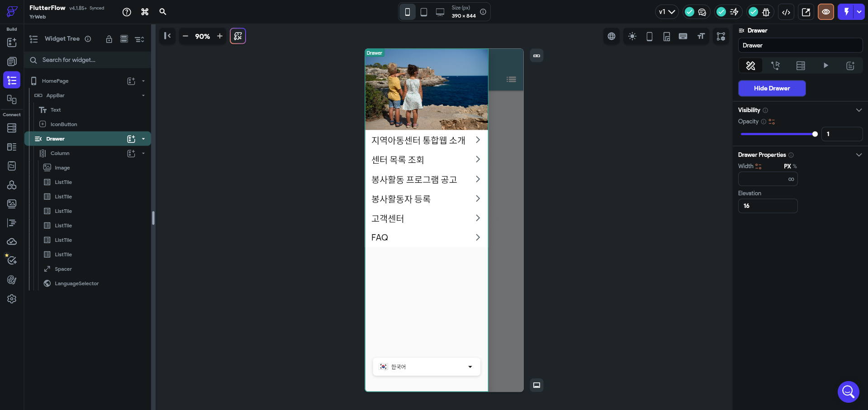The image size is (868, 410).
Task: Select IconButton in widget tree
Action: pos(64,124)
